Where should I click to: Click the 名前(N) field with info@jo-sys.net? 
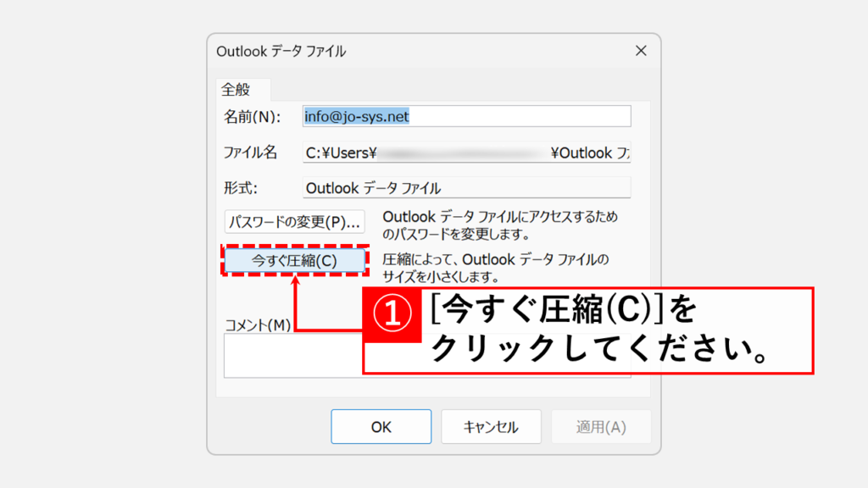[467, 116]
